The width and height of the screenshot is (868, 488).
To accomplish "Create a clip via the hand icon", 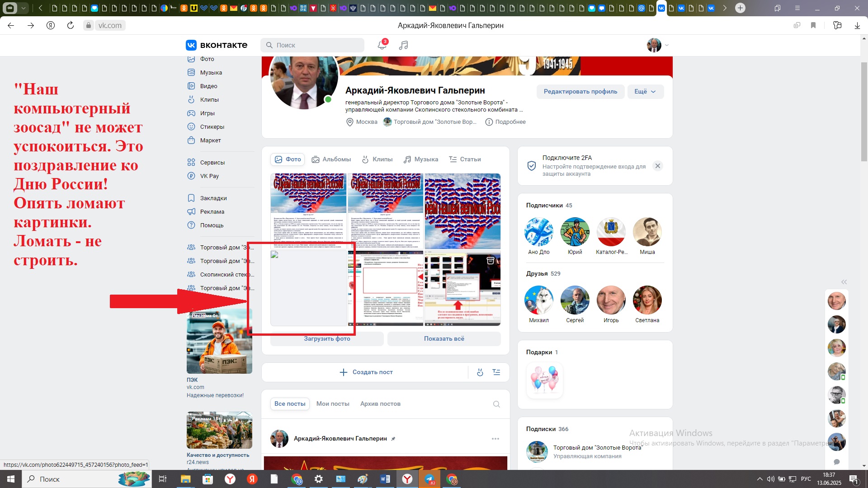I will (x=480, y=372).
